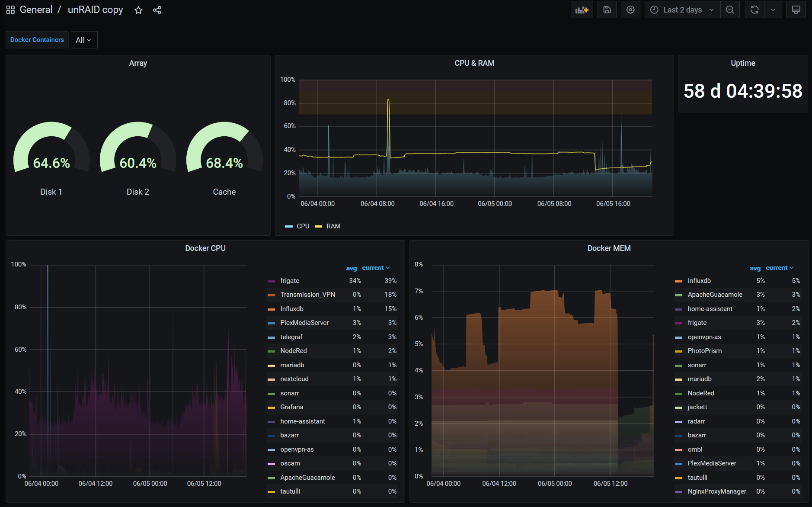Select home-assistant in Docker CPU legend
The image size is (812, 507).
pos(302,421)
